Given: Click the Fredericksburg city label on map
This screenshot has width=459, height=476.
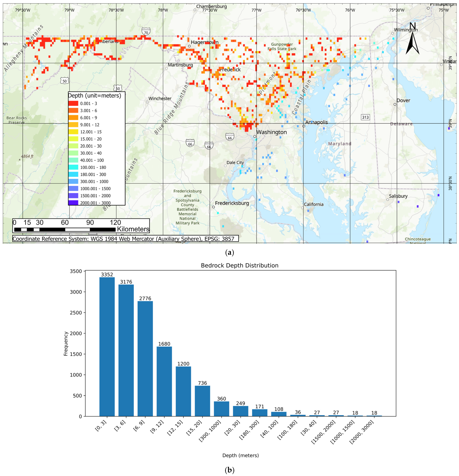Looking at the screenshot, I should point(232,203).
